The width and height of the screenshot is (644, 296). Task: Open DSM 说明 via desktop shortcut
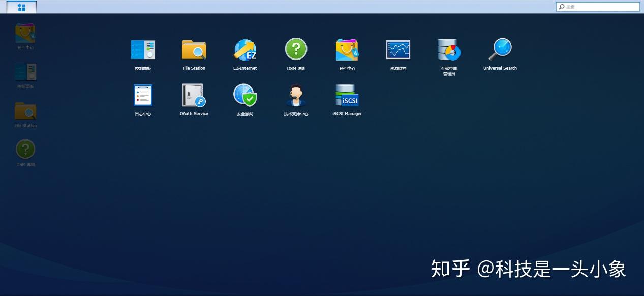[24, 149]
